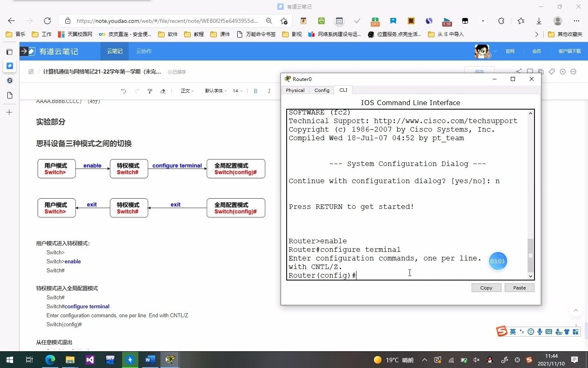The image size is (588, 368).
Task: Click the redo icon in note toolbar
Action: [x=137, y=91]
